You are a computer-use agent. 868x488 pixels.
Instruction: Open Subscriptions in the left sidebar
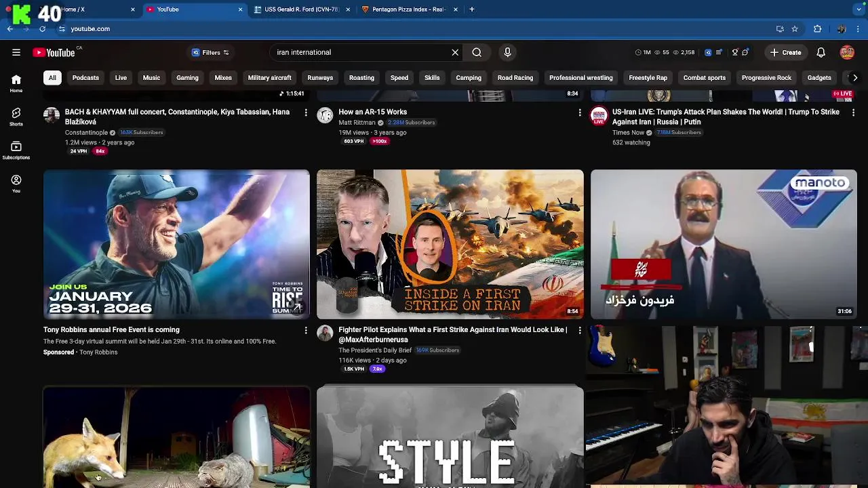pos(16,150)
